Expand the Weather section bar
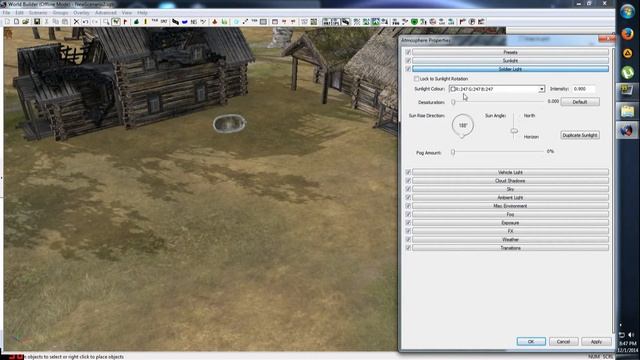The image size is (640, 360). coord(510,240)
